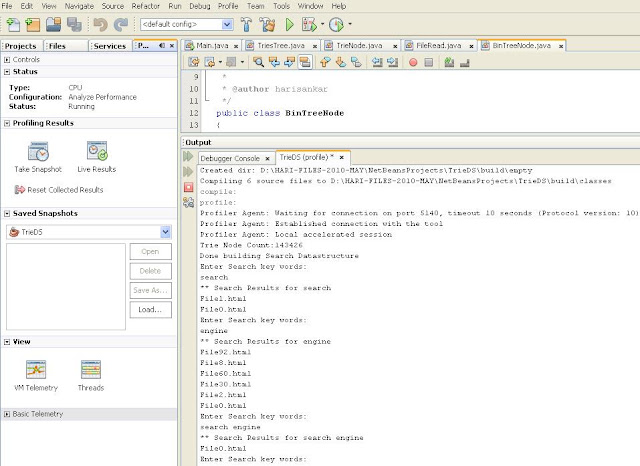Screen dimensions: 640x466
Task: Open the FileRead.java editor tab
Action: [x=438, y=46]
